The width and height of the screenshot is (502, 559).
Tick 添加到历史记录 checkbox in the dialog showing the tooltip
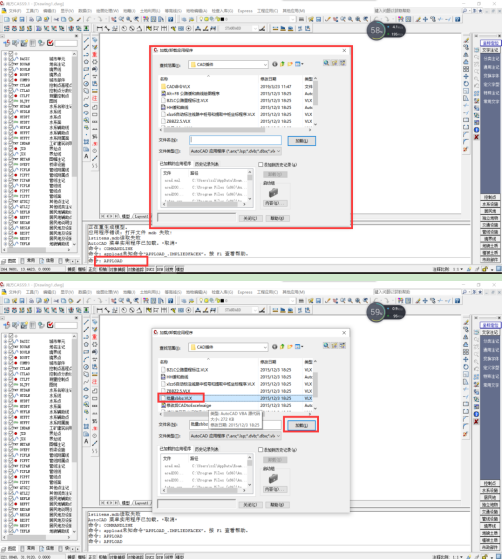pyautogui.click(x=261, y=450)
